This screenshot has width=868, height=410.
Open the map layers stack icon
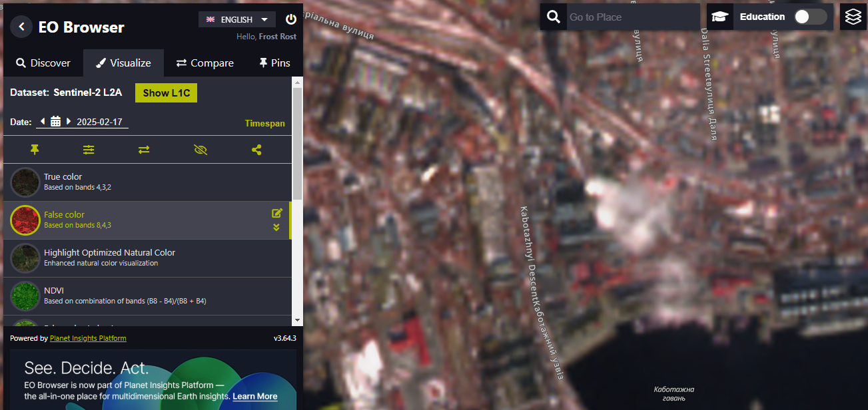[853, 17]
